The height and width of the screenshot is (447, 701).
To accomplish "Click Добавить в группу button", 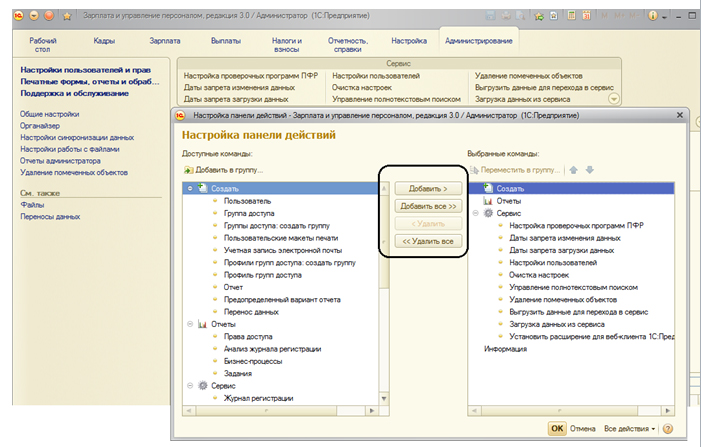I will coord(224,170).
